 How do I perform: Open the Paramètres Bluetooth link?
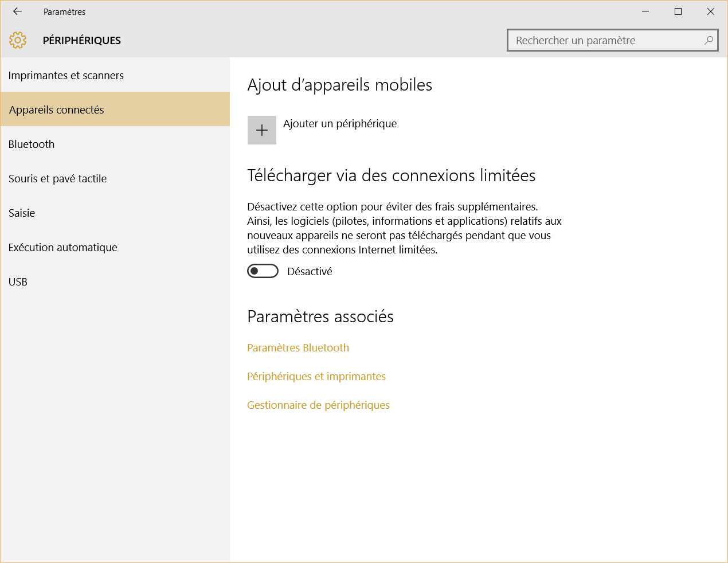[x=298, y=348]
